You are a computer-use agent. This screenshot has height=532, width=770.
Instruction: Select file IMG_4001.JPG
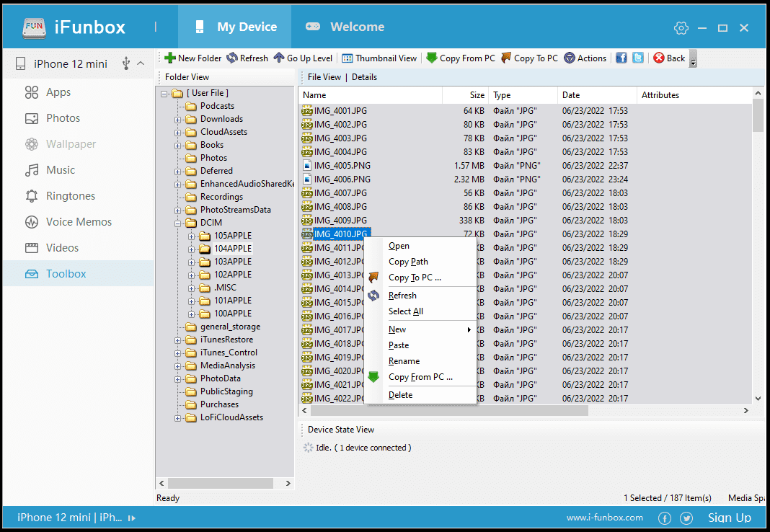340,111
